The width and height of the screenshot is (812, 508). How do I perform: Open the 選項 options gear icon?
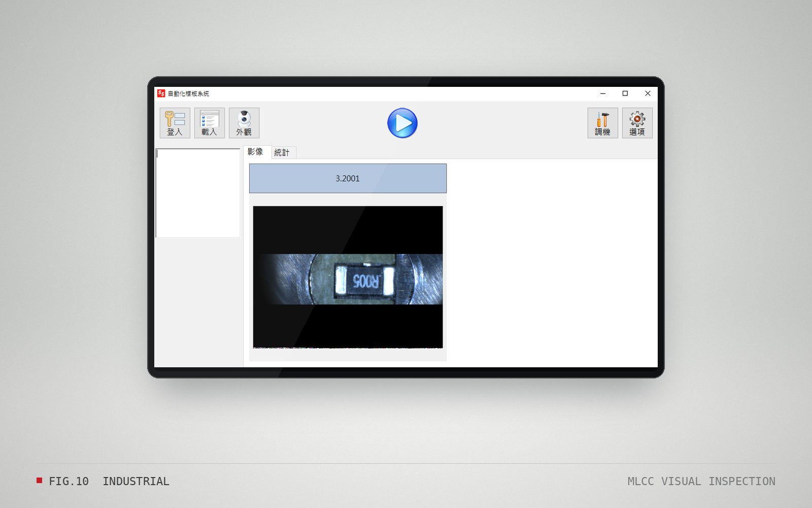pyautogui.click(x=637, y=123)
